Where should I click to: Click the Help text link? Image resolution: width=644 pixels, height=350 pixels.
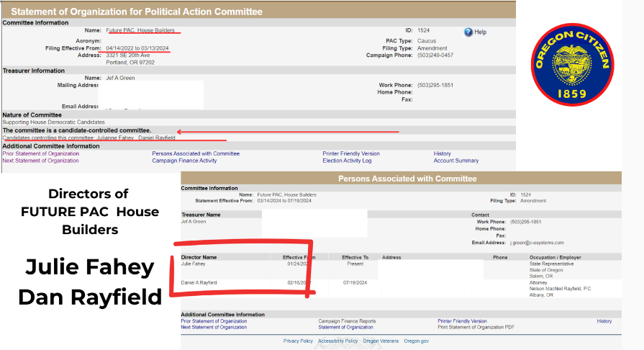click(x=480, y=32)
